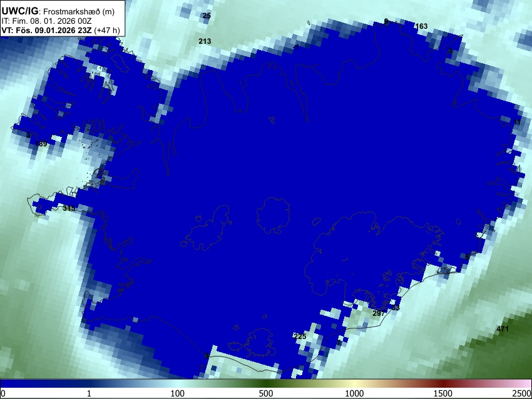This screenshot has height=399, width=532.
Task: Click the legend label 1500
Action: (x=443, y=393)
